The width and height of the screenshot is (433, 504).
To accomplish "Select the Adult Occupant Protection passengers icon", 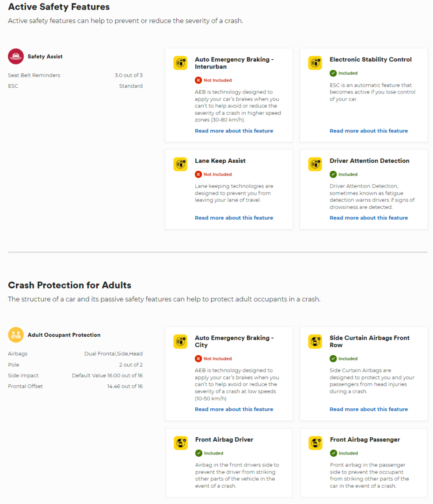I will pyautogui.click(x=16, y=335).
